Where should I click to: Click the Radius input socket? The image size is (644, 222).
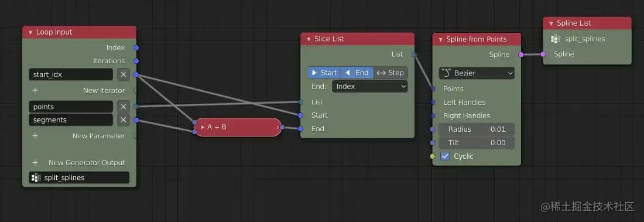[433, 129]
